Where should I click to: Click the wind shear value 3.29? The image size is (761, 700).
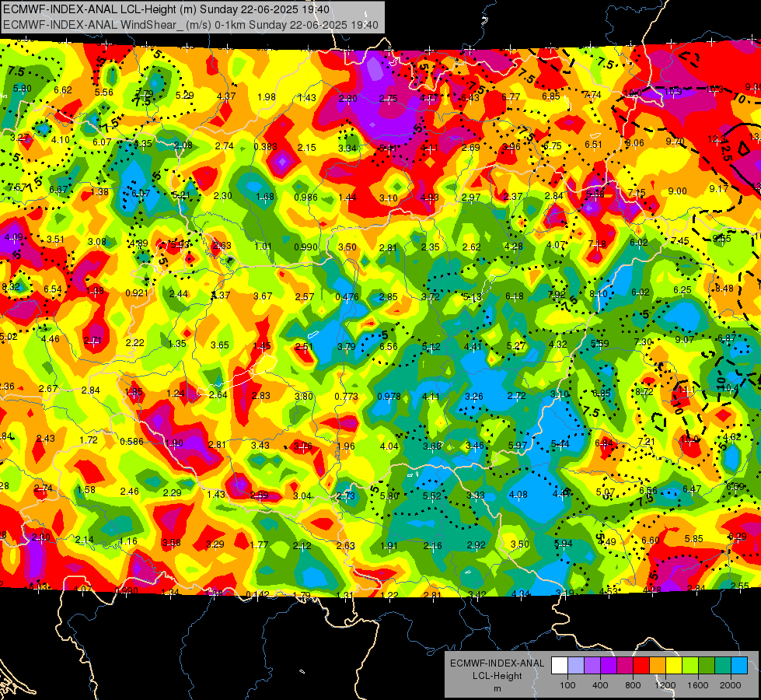click(215, 544)
